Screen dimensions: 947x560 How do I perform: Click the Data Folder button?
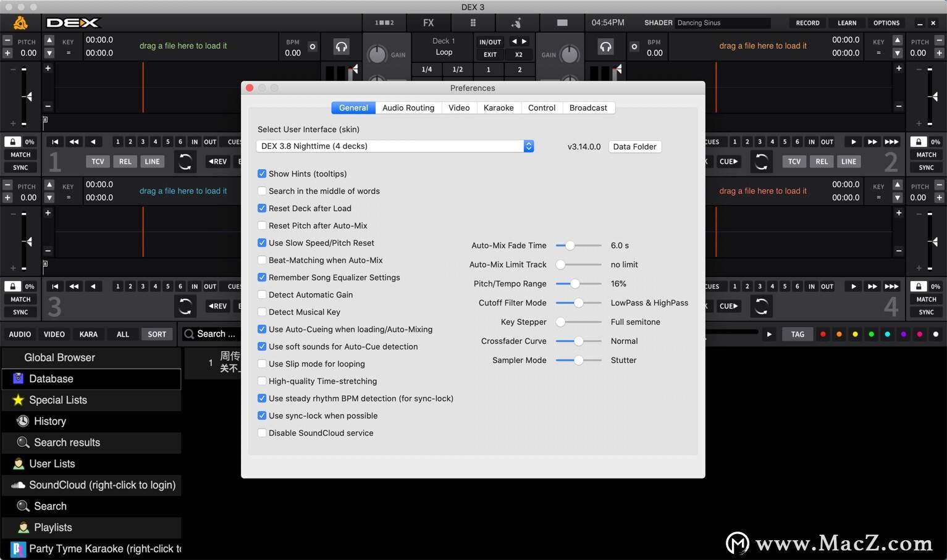pos(634,147)
